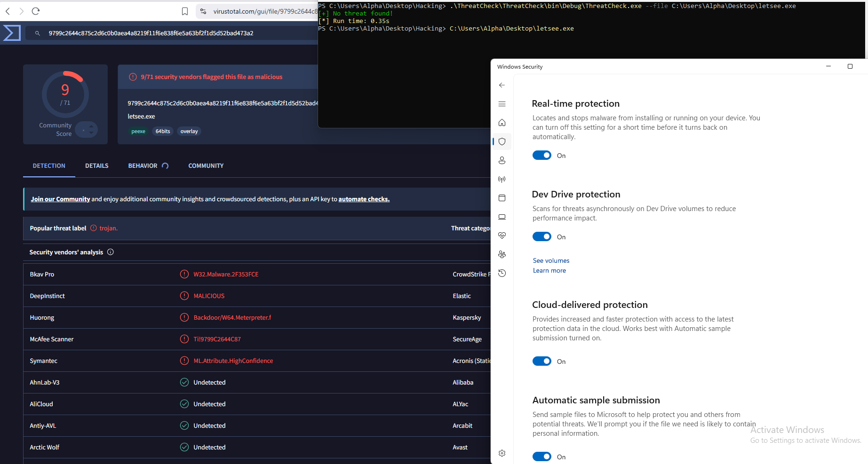
Task: Disable the Dev Drive protection switch
Action: [x=542, y=237]
